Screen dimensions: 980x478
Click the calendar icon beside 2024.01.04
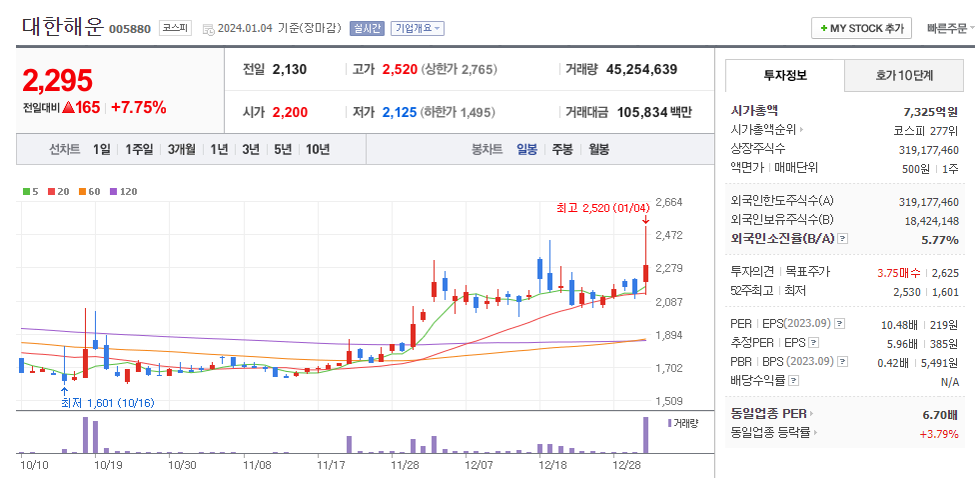click(208, 29)
